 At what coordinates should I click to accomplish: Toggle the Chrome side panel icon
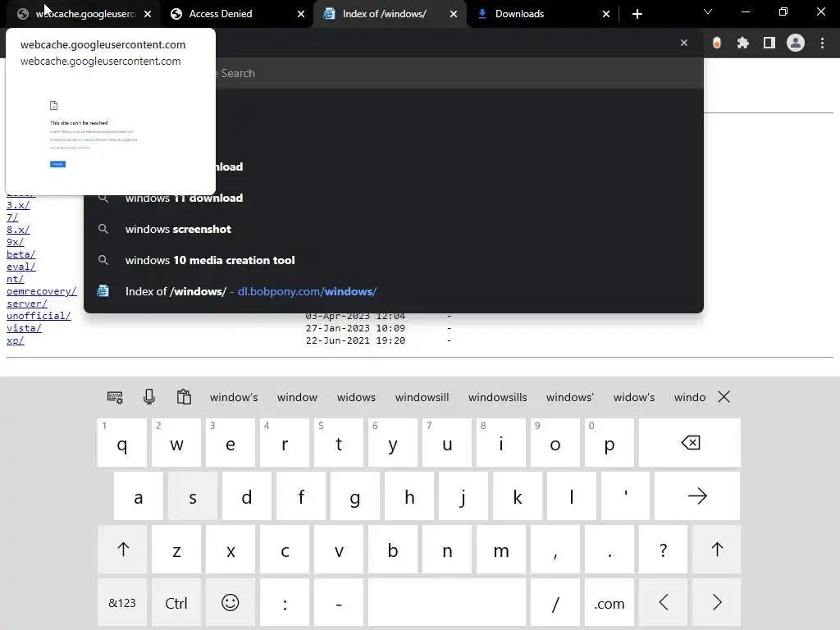pyautogui.click(x=769, y=43)
